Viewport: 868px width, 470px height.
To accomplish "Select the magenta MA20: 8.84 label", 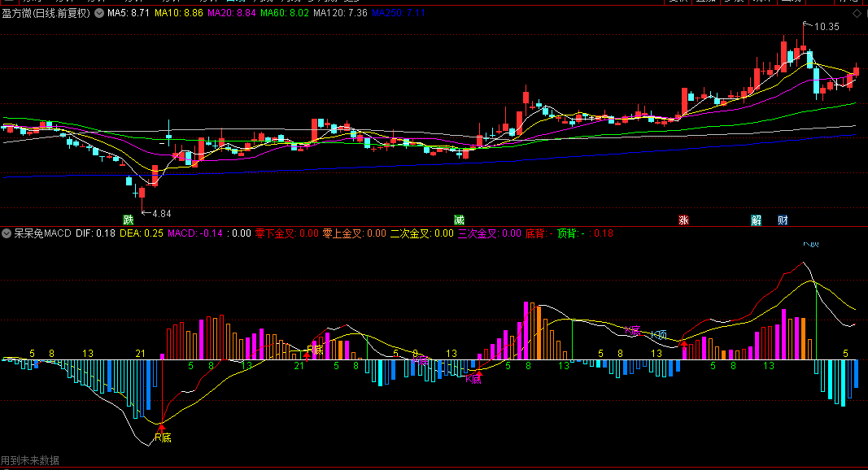I will click(231, 13).
